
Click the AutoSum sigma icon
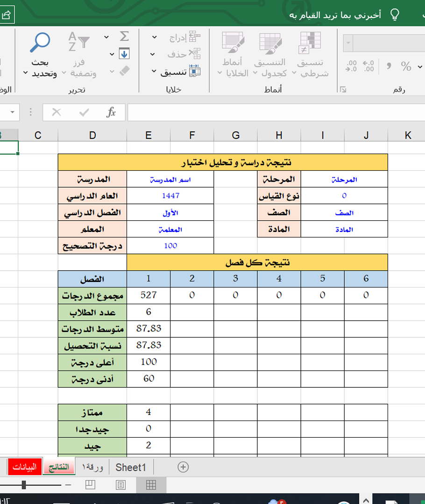[124, 37]
